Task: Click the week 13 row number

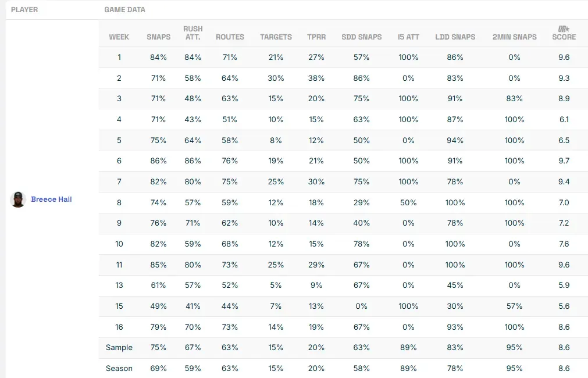Action: 119,286
